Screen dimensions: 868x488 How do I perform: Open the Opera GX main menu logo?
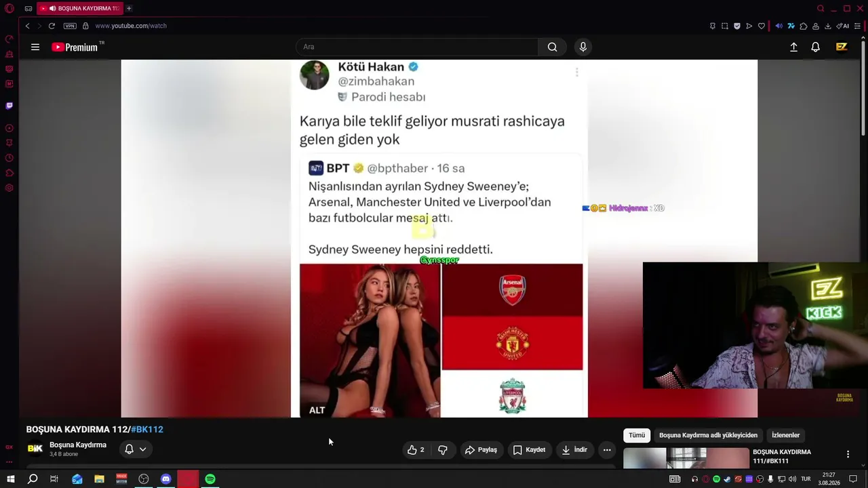(x=9, y=9)
